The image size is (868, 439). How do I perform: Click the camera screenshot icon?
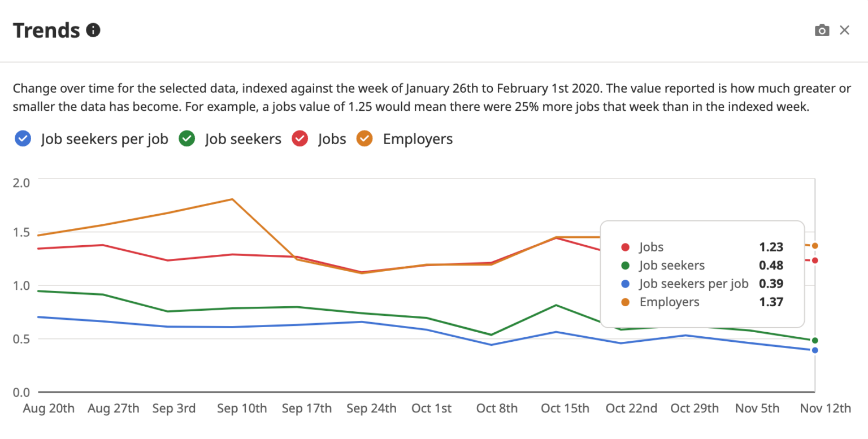(822, 30)
